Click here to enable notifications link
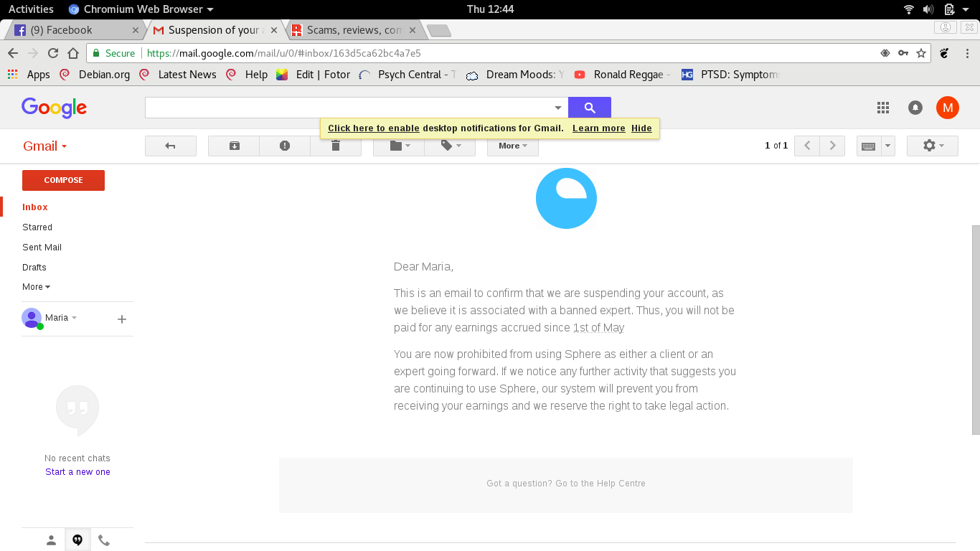The height and width of the screenshot is (551, 980). (374, 128)
